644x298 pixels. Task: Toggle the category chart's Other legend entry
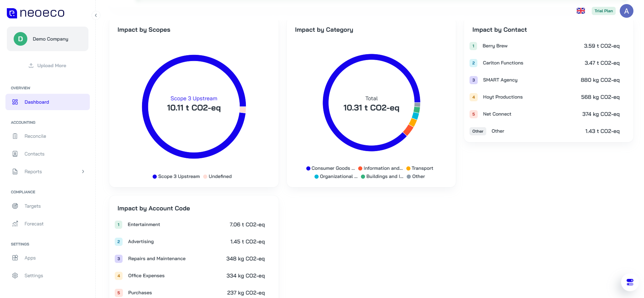(x=416, y=176)
